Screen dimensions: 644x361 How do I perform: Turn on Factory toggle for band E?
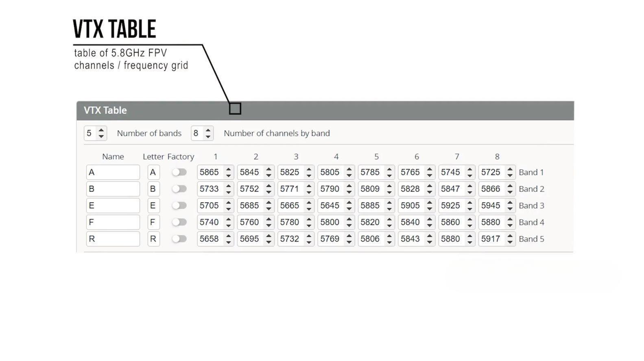pos(179,206)
